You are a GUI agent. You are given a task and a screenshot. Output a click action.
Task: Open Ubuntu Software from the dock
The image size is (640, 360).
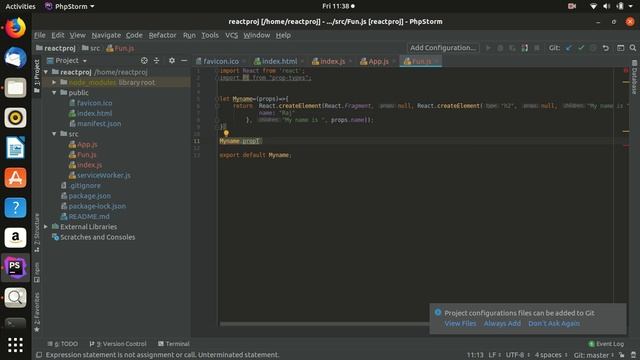coord(16,178)
